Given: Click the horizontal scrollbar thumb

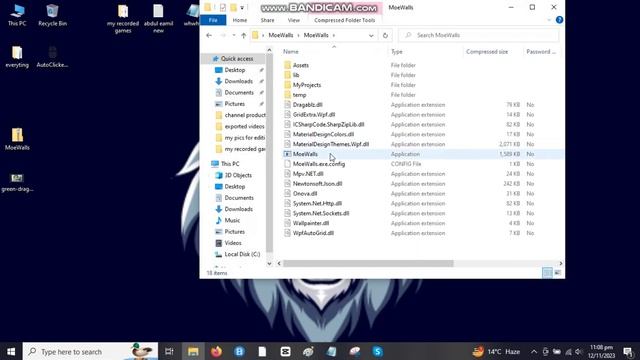Looking at the screenshot, I should (368, 264).
